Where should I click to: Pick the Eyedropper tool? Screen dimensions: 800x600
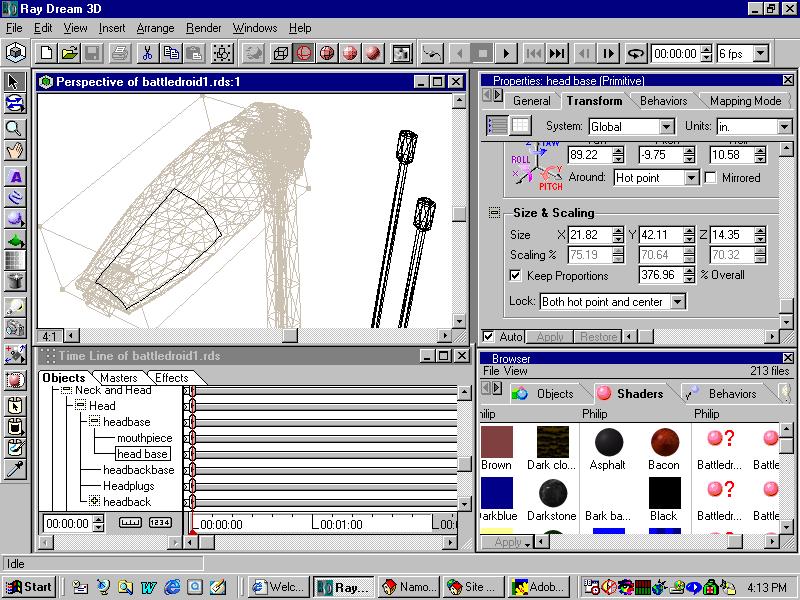(15, 469)
